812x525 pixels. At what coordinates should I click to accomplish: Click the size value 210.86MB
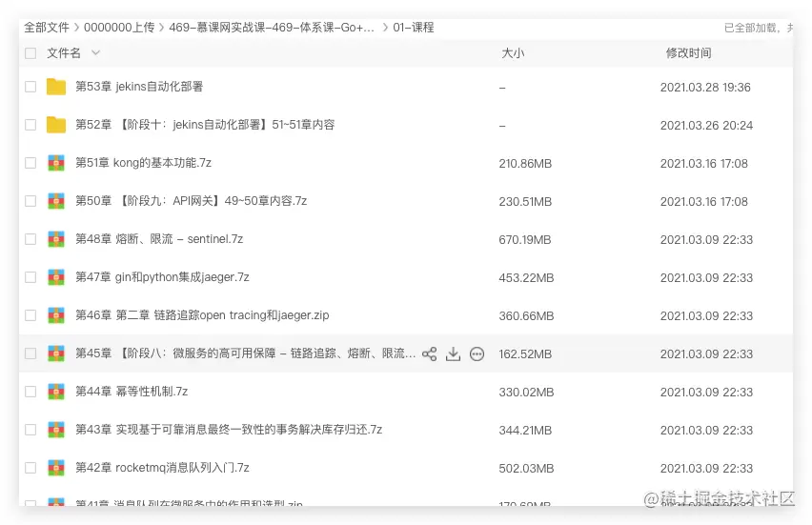tap(525, 164)
